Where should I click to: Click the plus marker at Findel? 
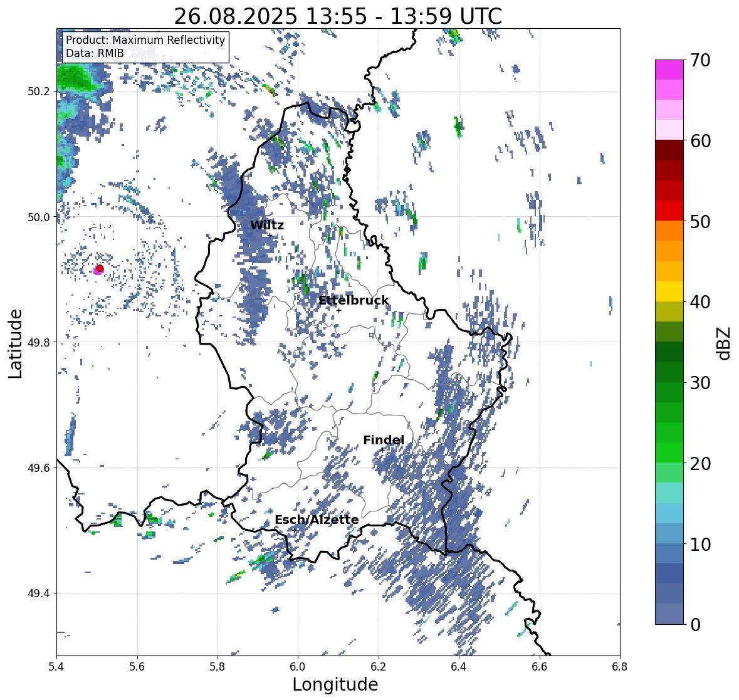click(382, 451)
